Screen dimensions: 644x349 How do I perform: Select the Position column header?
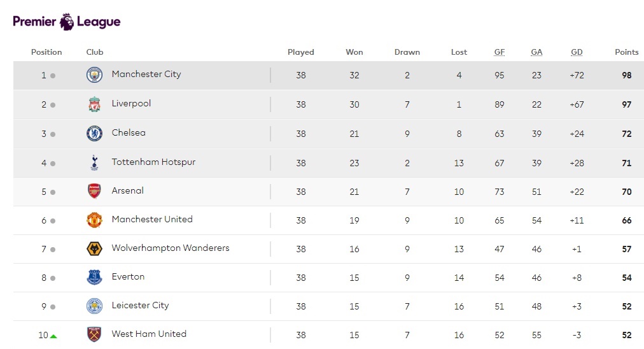(46, 52)
